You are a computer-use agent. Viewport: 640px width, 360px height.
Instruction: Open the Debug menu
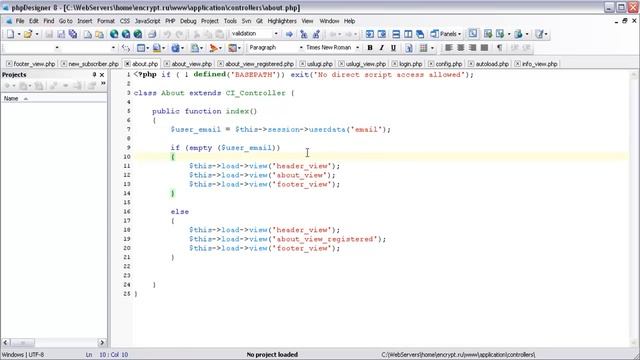188,21
